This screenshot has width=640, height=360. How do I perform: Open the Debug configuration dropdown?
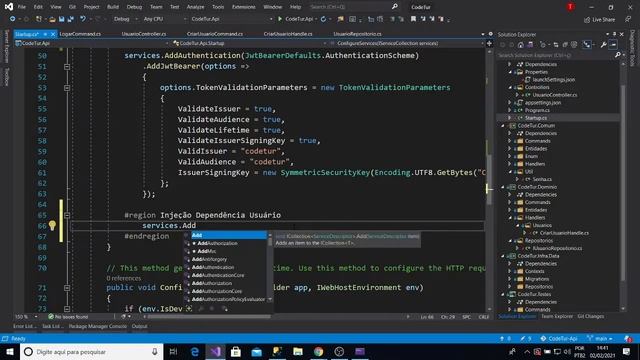tap(125, 19)
